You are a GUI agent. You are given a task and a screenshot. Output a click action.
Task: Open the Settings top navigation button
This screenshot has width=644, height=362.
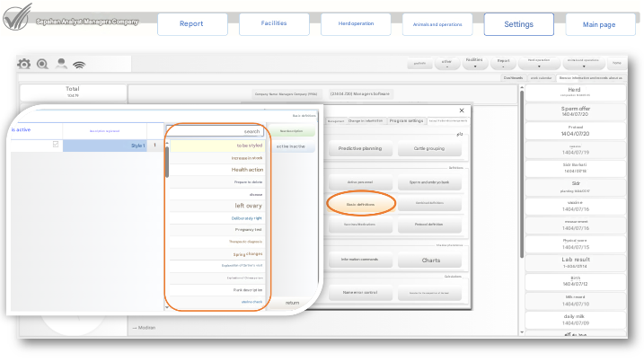[x=519, y=24]
